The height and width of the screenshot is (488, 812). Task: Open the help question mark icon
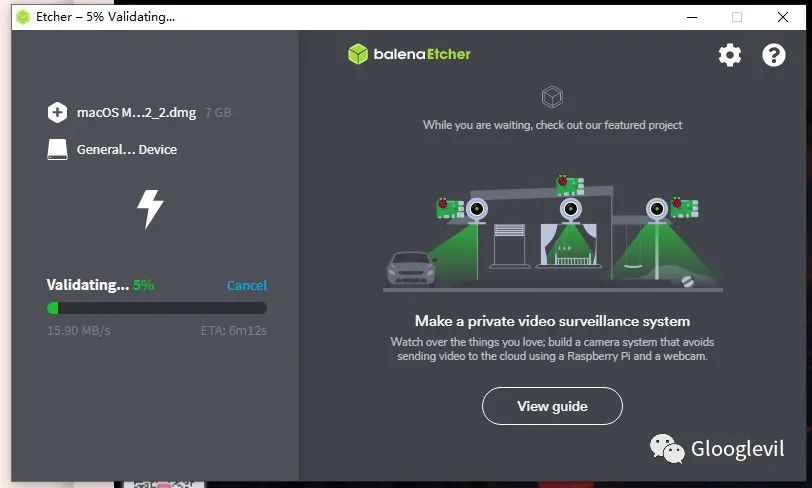point(774,55)
